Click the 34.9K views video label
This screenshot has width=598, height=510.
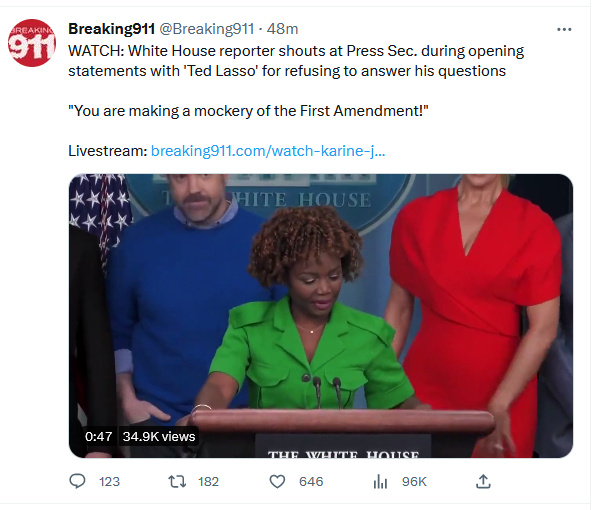pos(159,436)
